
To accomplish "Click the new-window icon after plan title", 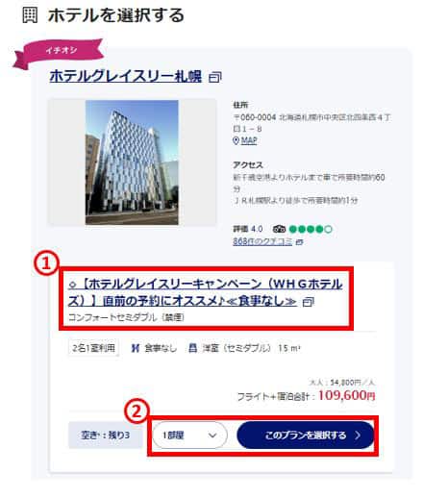I will click(x=309, y=302).
